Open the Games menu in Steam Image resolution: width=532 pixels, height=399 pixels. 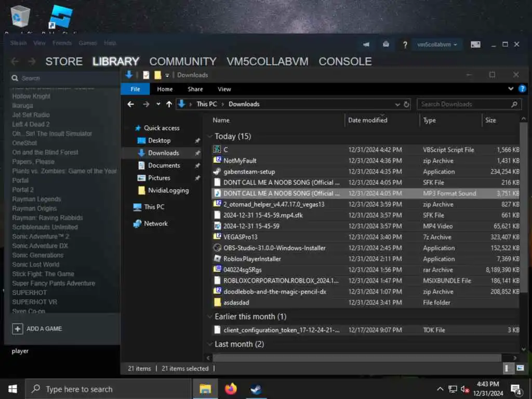(87, 43)
